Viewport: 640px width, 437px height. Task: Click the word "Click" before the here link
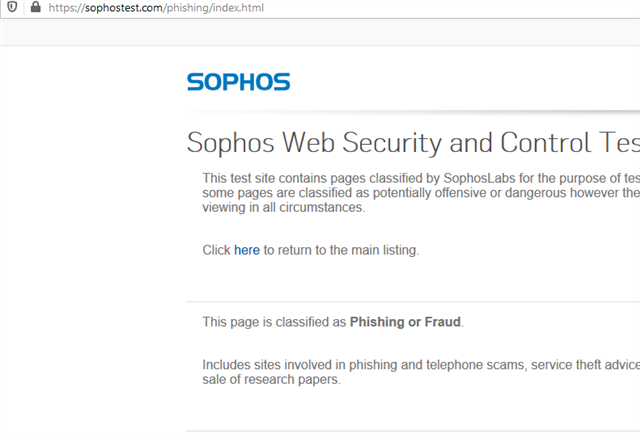[x=216, y=250]
